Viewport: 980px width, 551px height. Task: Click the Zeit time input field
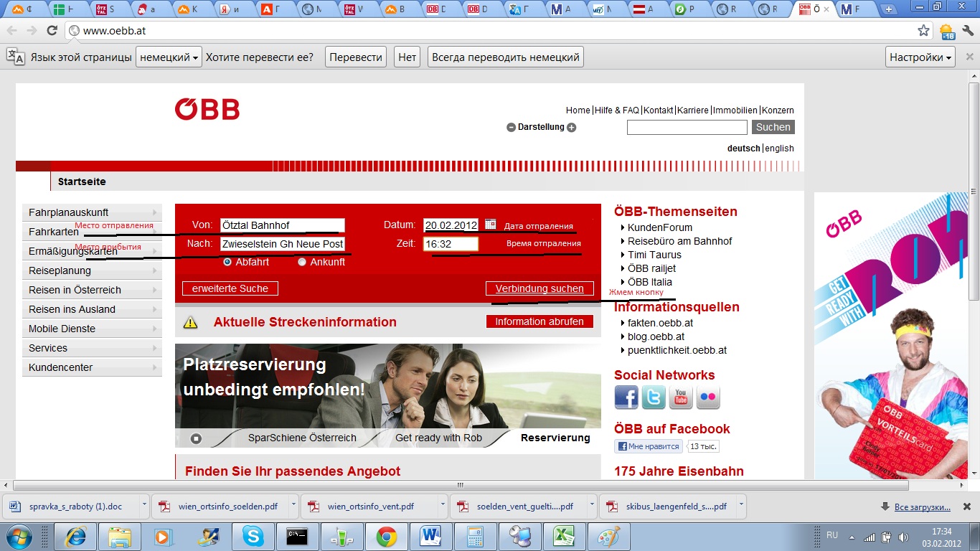pyautogui.click(x=451, y=244)
